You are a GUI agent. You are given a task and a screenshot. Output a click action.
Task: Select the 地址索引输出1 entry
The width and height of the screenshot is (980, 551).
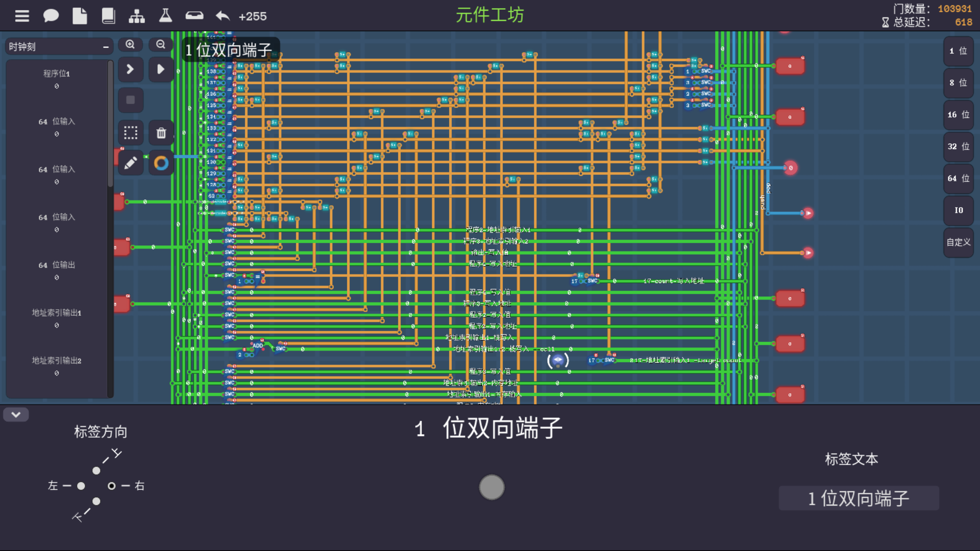click(x=57, y=318)
